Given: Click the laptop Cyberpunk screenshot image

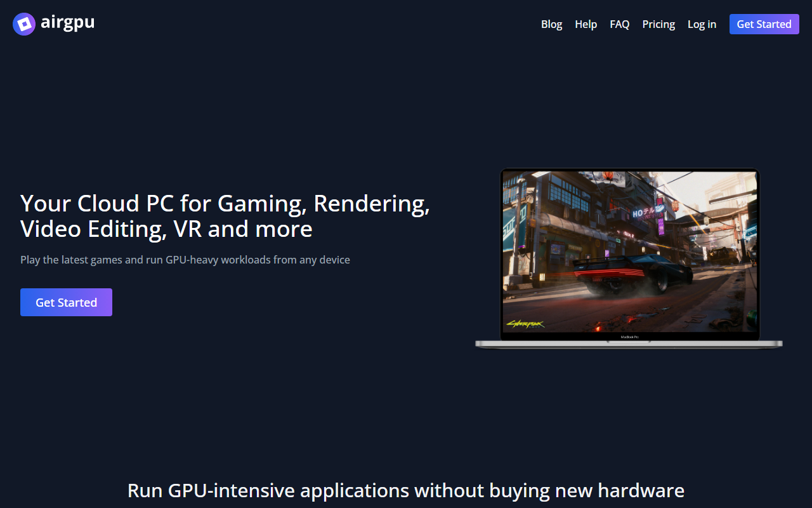Looking at the screenshot, I should 629,258.
